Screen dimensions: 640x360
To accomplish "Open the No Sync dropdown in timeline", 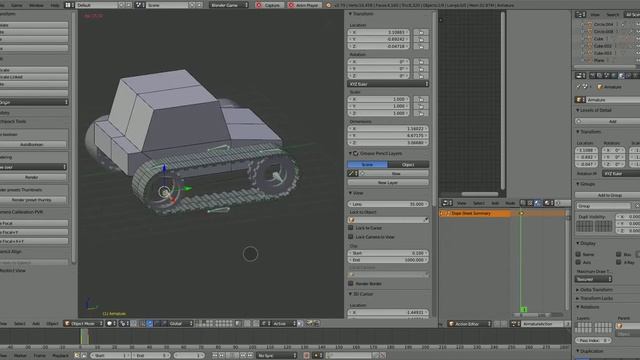I will pos(277,356).
